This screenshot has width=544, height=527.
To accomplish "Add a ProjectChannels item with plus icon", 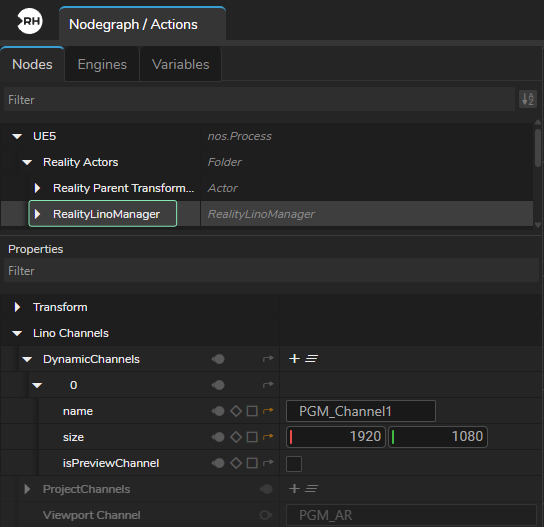I will click(x=294, y=488).
